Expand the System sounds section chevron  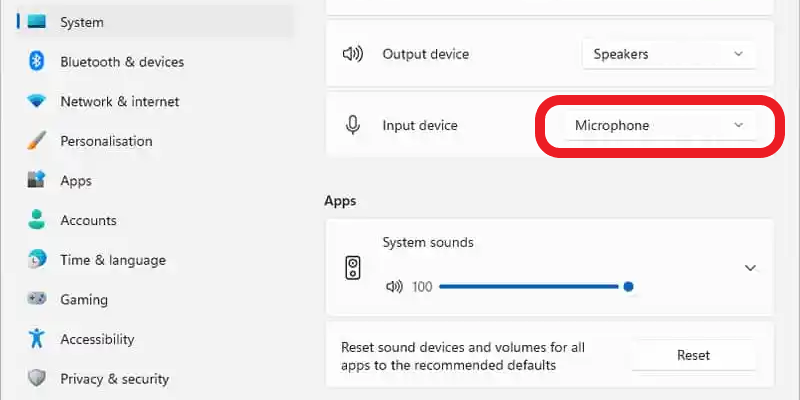click(750, 268)
